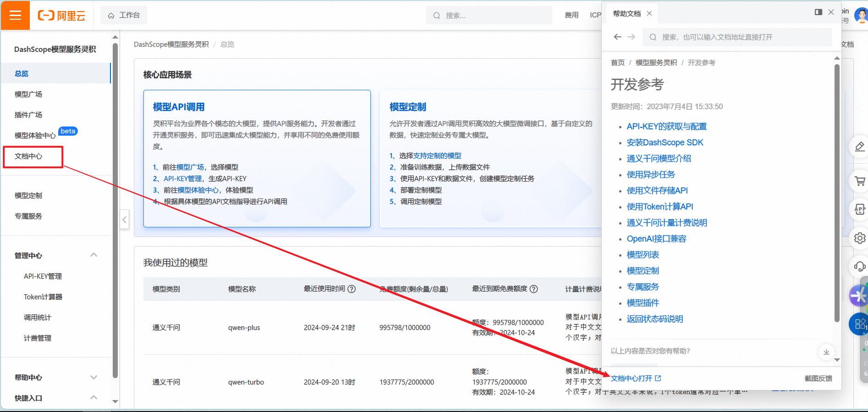
Task: Open 使用文件存储API doc link
Action: pos(657,191)
